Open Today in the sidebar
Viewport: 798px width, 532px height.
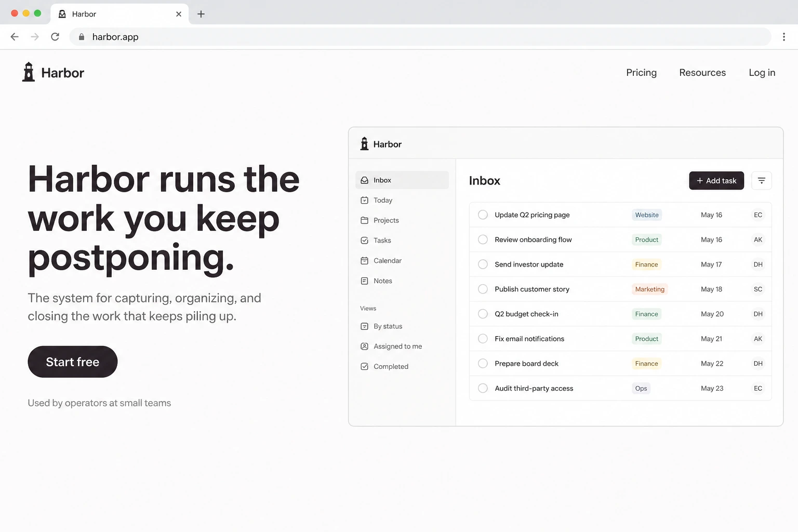[402, 201]
